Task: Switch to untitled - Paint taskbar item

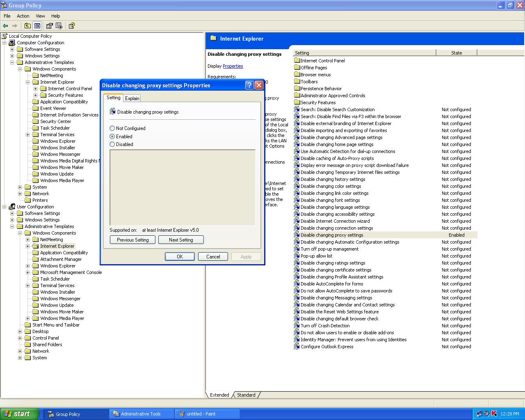Action: (207, 414)
